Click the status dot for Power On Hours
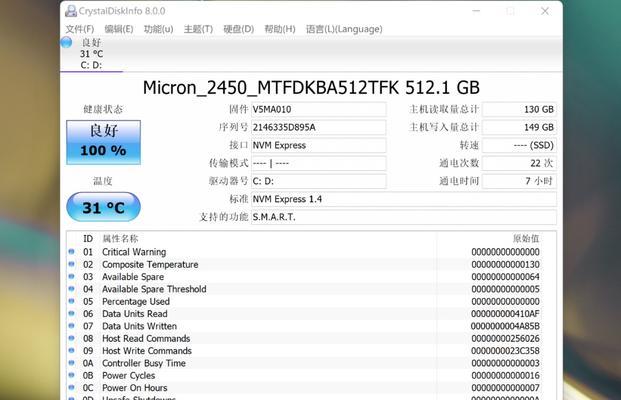 71,387
